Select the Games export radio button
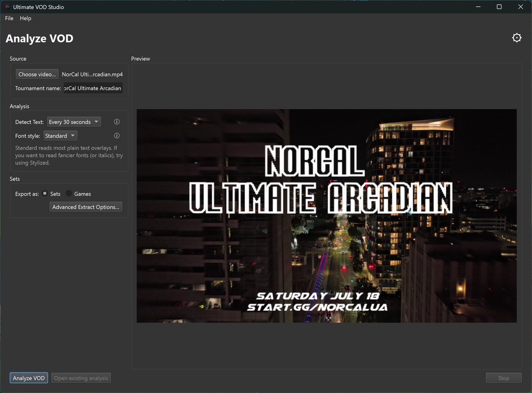 (x=69, y=194)
